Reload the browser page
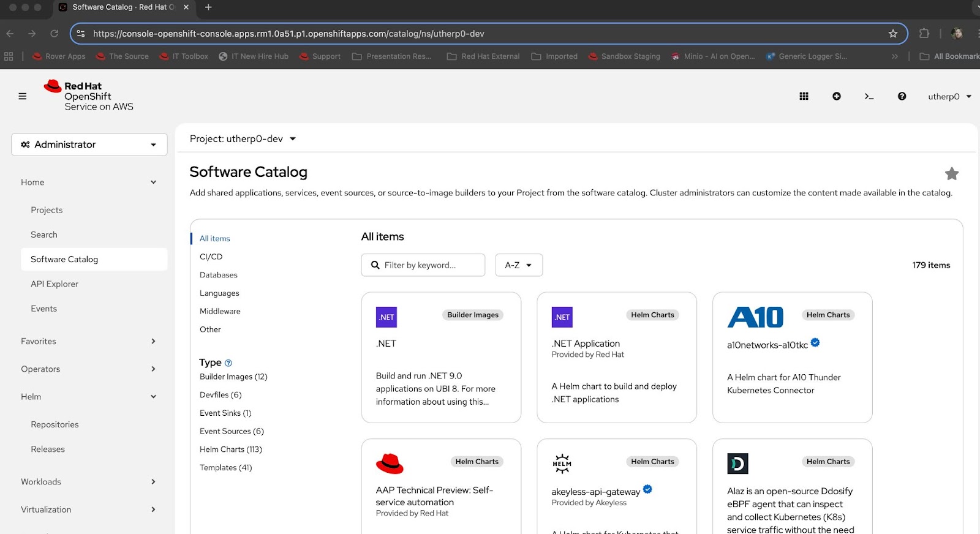 coord(55,34)
